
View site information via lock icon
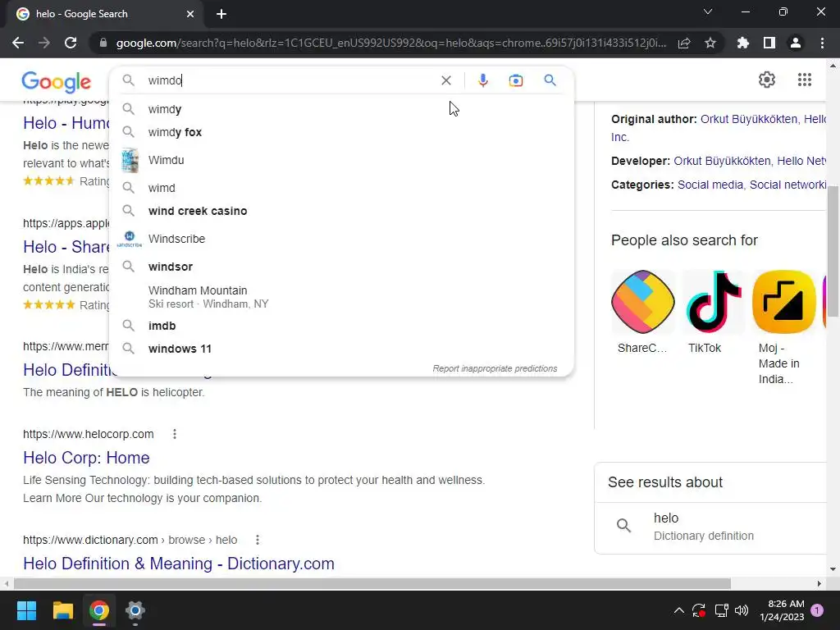pyautogui.click(x=103, y=43)
